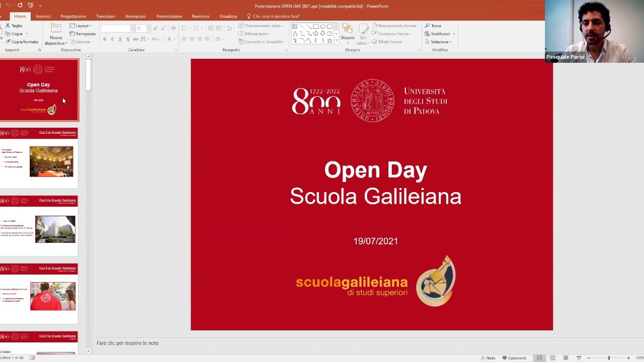Justify the text in paragraph group
644x362 pixels.
click(x=207, y=39)
